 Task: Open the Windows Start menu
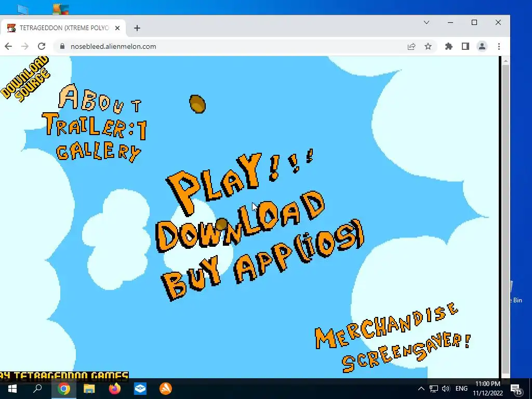click(12, 389)
